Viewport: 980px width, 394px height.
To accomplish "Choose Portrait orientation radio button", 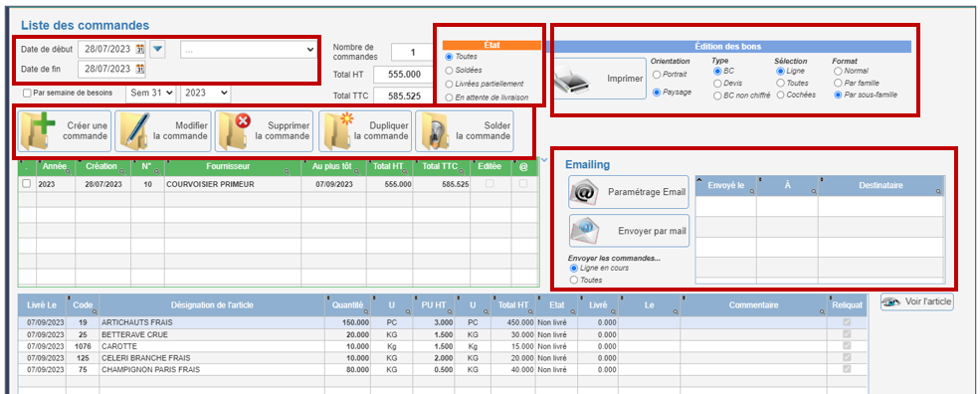I will [657, 75].
